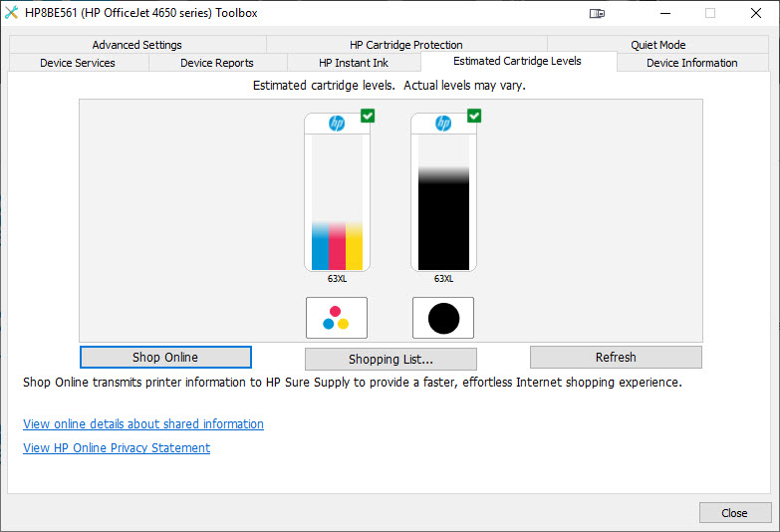Viewport: 780px width, 532px height.
Task: Minimize the Toolbox window
Action: pyautogui.click(x=665, y=13)
